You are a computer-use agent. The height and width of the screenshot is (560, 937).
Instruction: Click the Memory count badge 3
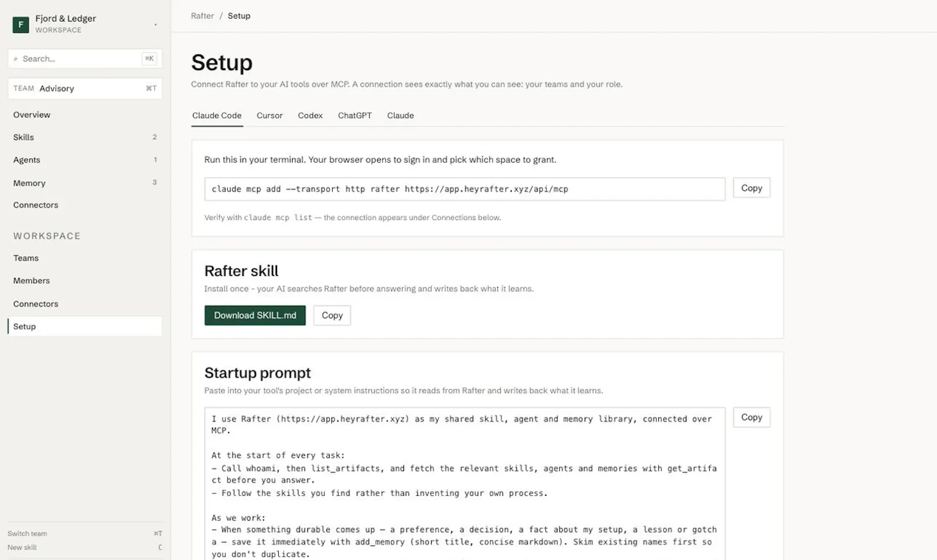155,182
